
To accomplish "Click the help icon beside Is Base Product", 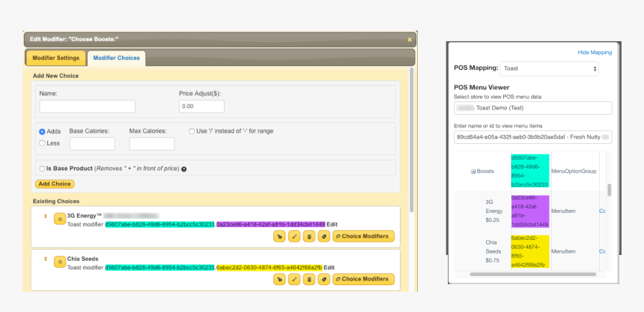I will pyautogui.click(x=183, y=169).
